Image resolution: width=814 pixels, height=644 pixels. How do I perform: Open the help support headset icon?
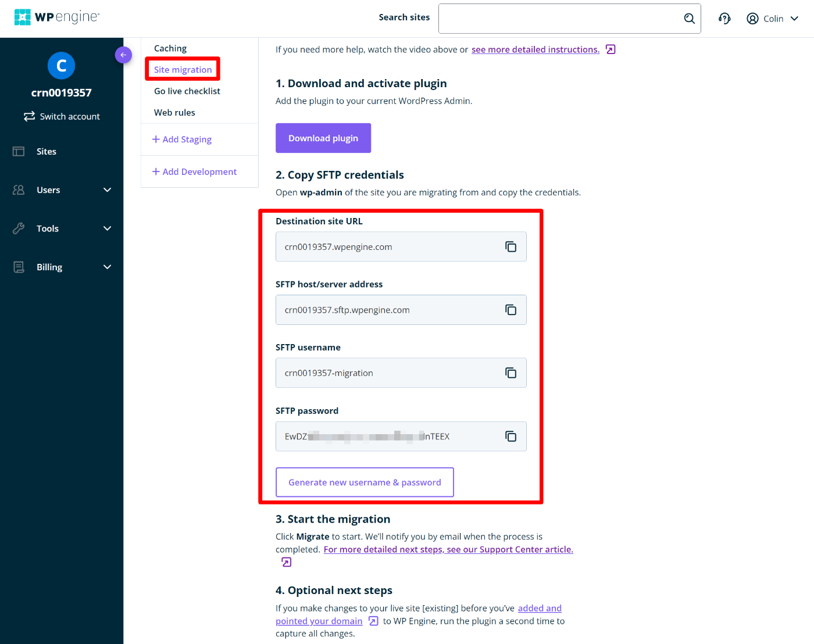tap(724, 19)
